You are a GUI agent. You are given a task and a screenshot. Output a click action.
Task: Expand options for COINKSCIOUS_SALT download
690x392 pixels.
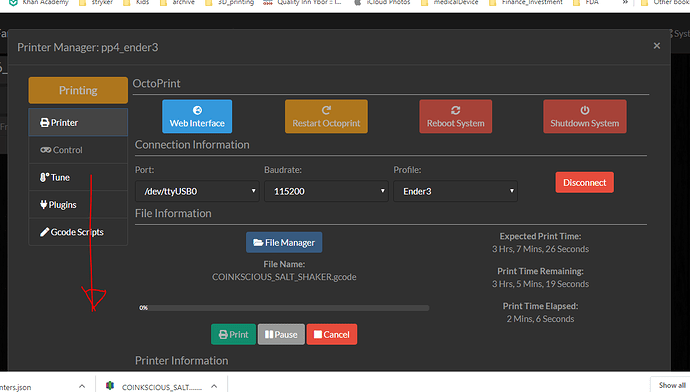[214, 386]
